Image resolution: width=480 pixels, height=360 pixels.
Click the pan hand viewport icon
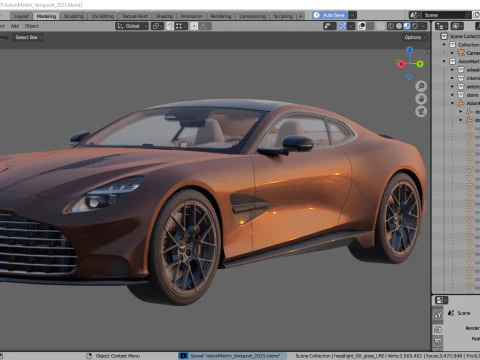(x=421, y=99)
